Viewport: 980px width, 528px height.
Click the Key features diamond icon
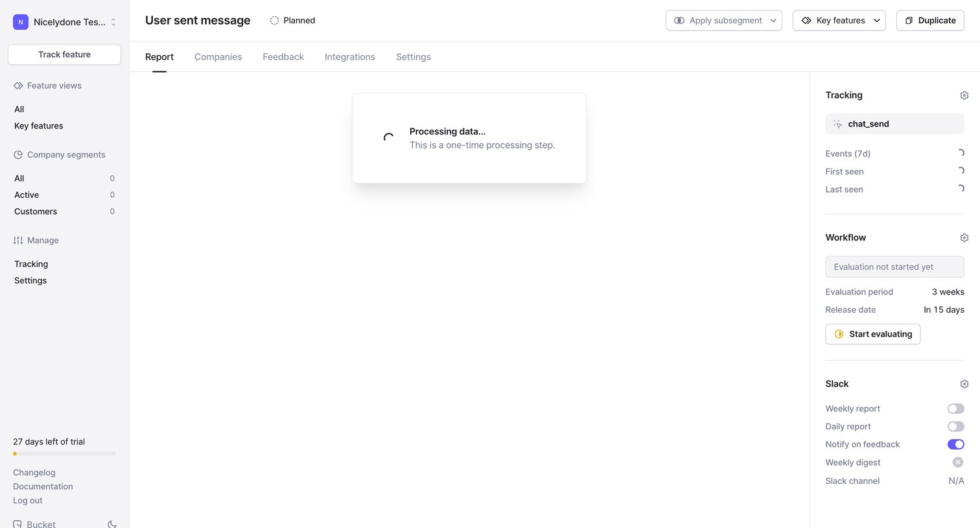click(x=806, y=21)
